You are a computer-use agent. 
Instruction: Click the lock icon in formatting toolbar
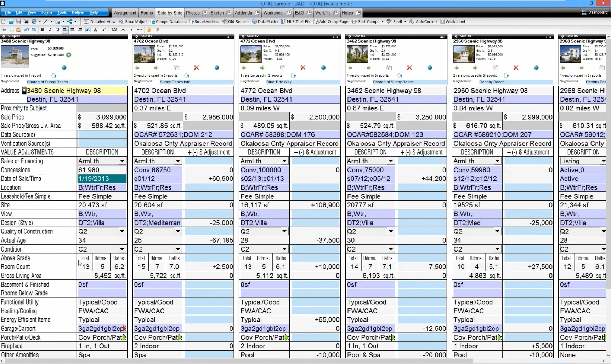pyautogui.click(x=149, y=30)
